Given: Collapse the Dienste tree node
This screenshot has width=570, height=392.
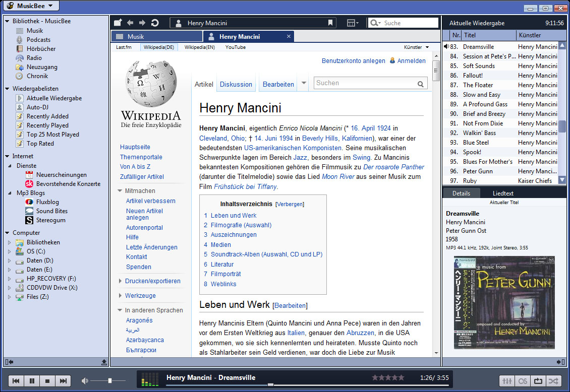Looking at the screenshot, I should click(10, 165).
